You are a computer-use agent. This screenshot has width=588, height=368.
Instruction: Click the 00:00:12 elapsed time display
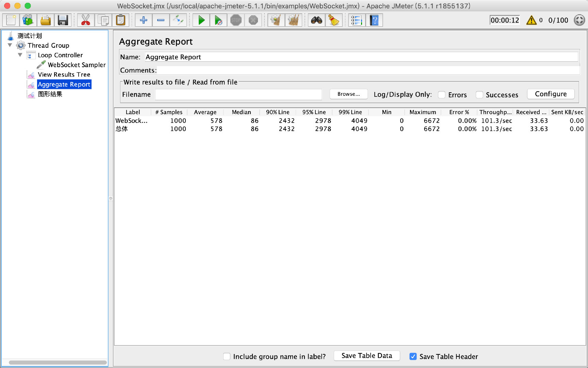pos(505,20)
